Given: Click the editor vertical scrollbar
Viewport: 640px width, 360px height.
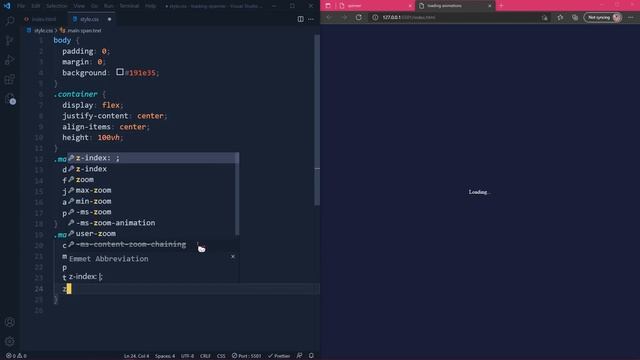Looking at the screenshot, I should coord(317,120).
